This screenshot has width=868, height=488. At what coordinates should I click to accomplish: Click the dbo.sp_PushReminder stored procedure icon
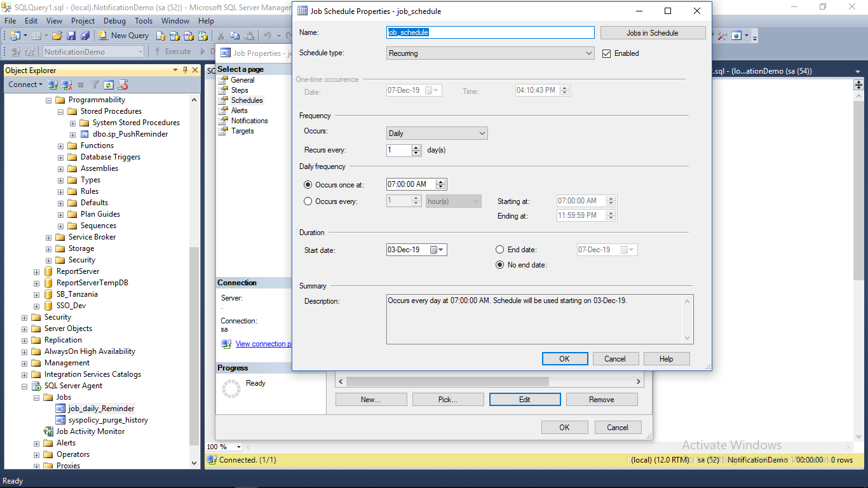click(x=85, y=134)
